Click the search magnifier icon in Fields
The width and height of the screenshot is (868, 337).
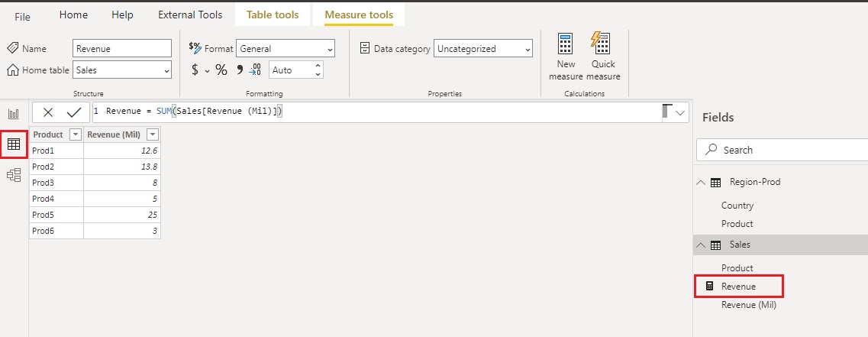pos(712,150)
